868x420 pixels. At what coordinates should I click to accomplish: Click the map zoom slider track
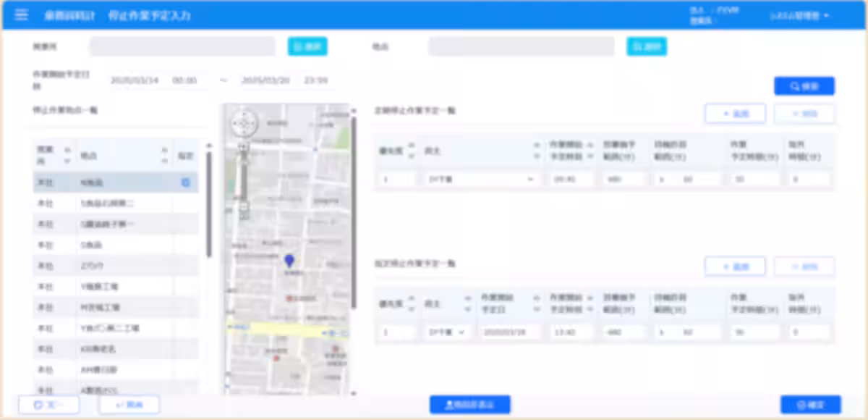pos(244,177)
